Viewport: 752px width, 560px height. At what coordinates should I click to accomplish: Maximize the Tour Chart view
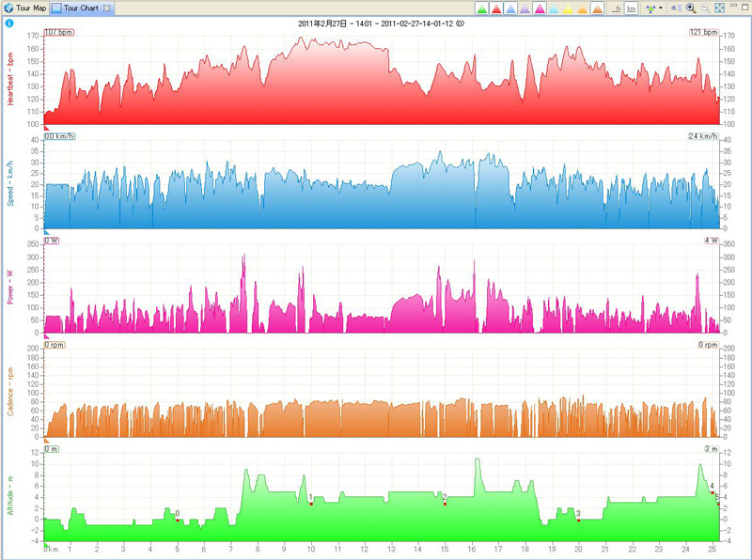744,7
